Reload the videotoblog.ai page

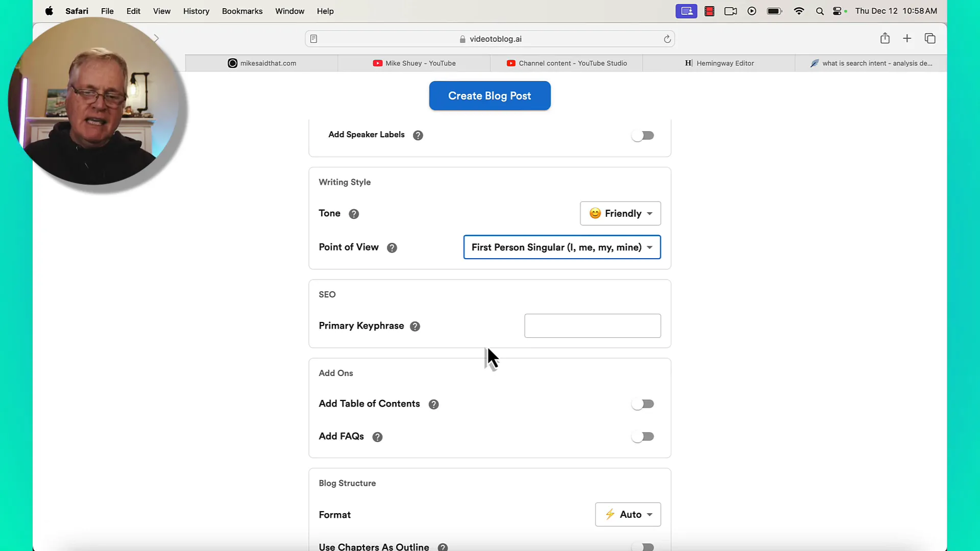pyautogui.click(x=667, y=39)
